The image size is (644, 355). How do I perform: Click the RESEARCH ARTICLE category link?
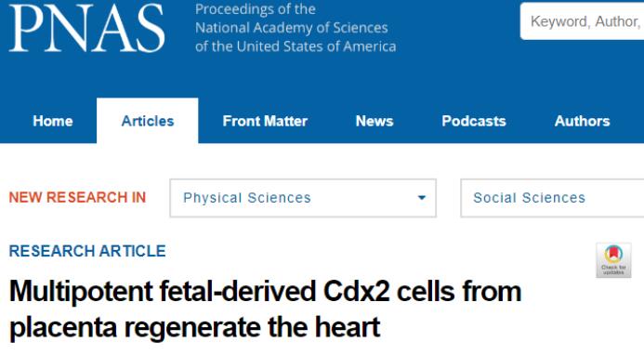[87, 251]
